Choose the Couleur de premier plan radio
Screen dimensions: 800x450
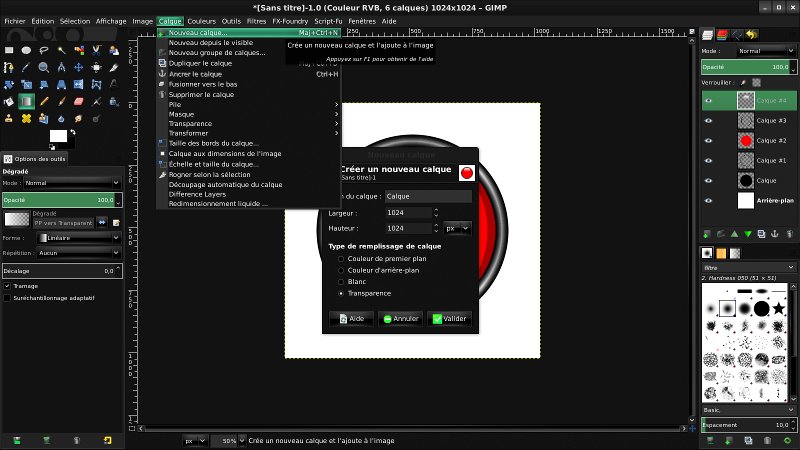pos(341,259)
